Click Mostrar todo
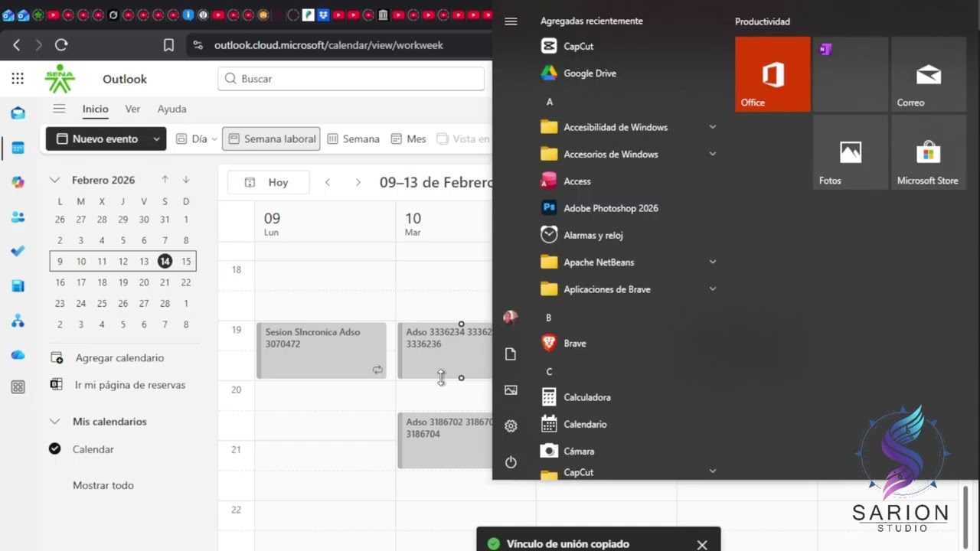 click(103, 485)
